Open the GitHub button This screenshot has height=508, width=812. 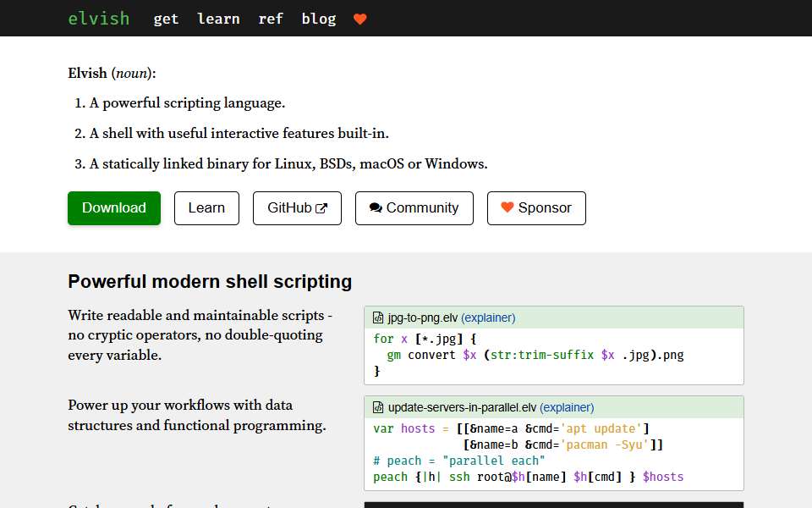point(297,208)
